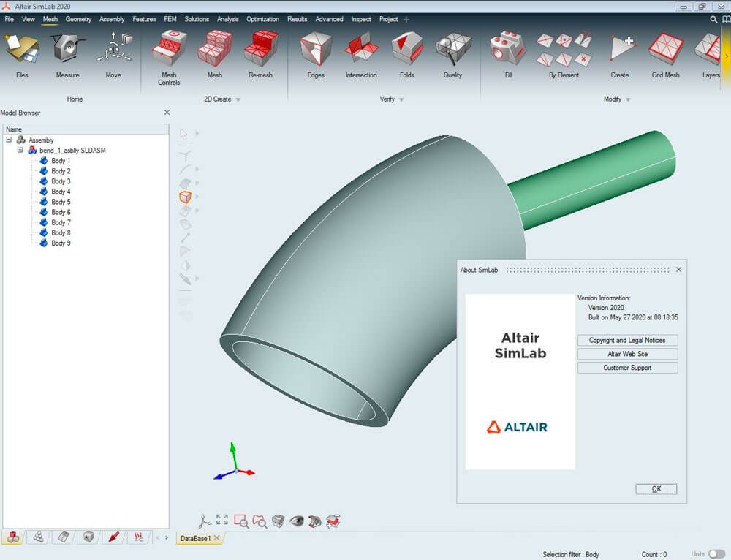Click the Measure tool icon

click(68, 50)
